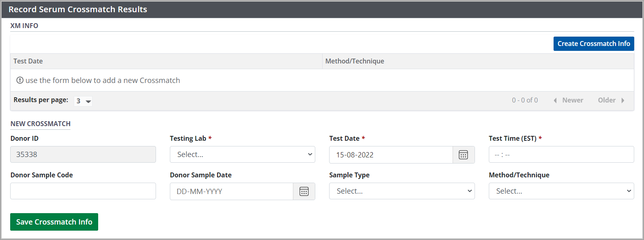Screen dimensions: 644x240
Task: Open the Test Date calendar picker
Action: [463, 155]
